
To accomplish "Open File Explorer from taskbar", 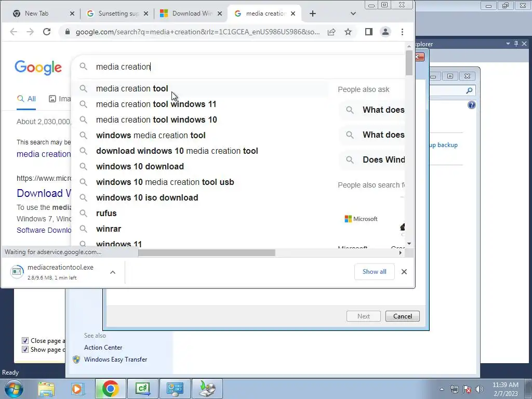I will coord(46,389).
